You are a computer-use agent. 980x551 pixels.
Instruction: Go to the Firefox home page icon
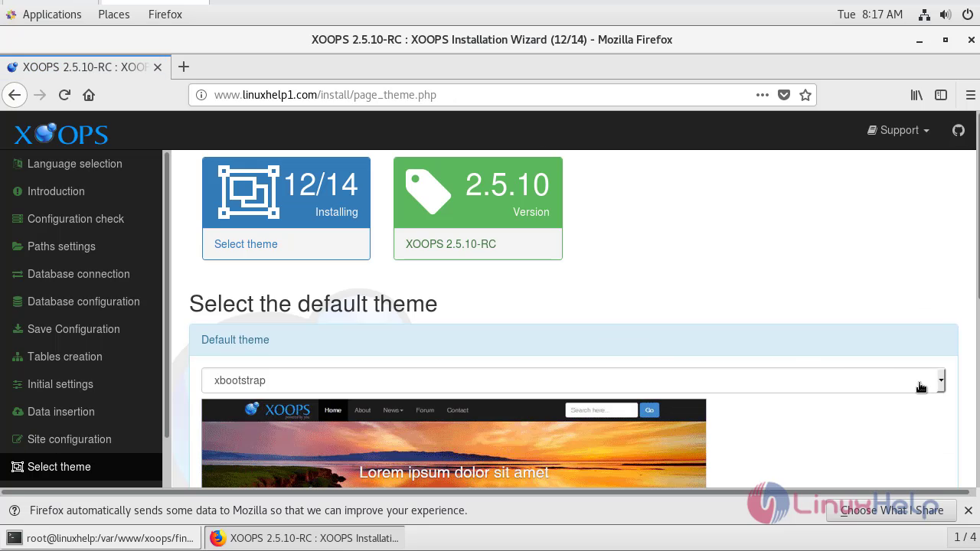tap(89, 95)
